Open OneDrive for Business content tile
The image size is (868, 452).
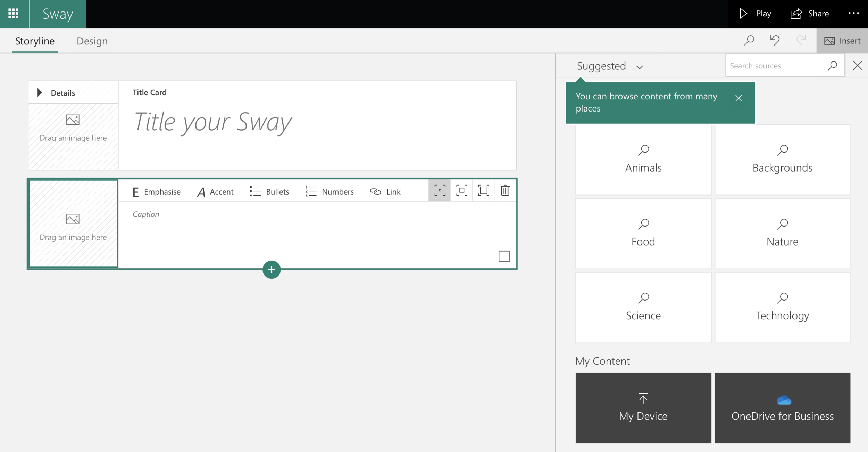[x=782, y=408]
